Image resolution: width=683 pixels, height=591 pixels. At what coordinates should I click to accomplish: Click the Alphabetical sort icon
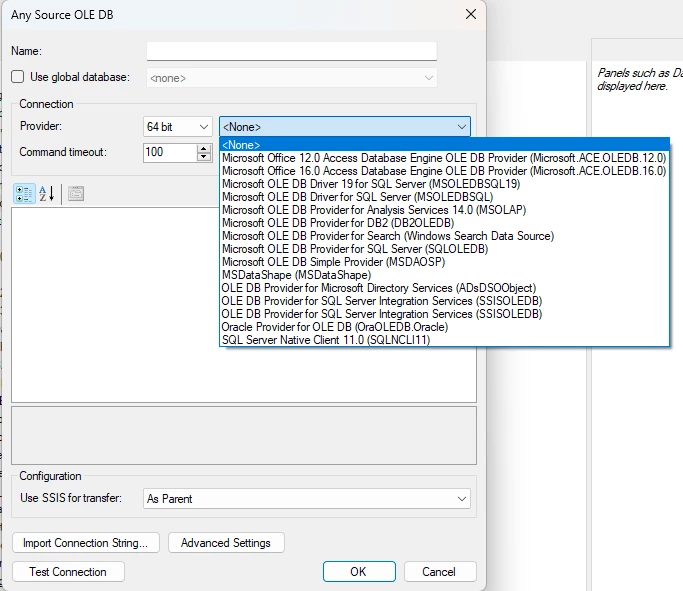tap(47, 194)
